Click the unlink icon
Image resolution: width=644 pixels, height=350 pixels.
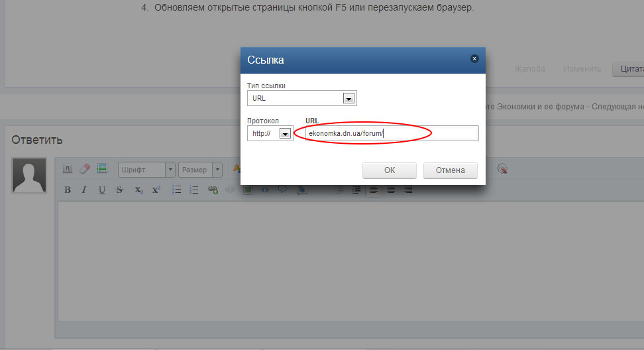coord(230,190)
